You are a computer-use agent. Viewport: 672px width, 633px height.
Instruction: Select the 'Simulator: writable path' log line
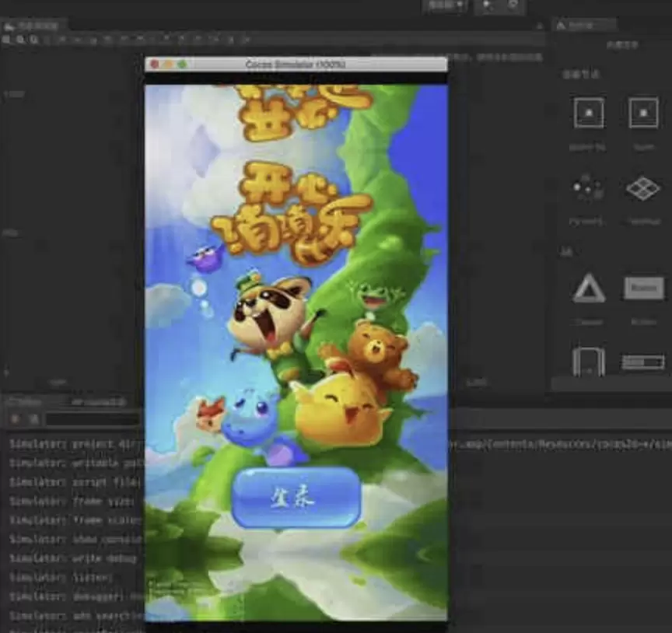click(77, 463)
